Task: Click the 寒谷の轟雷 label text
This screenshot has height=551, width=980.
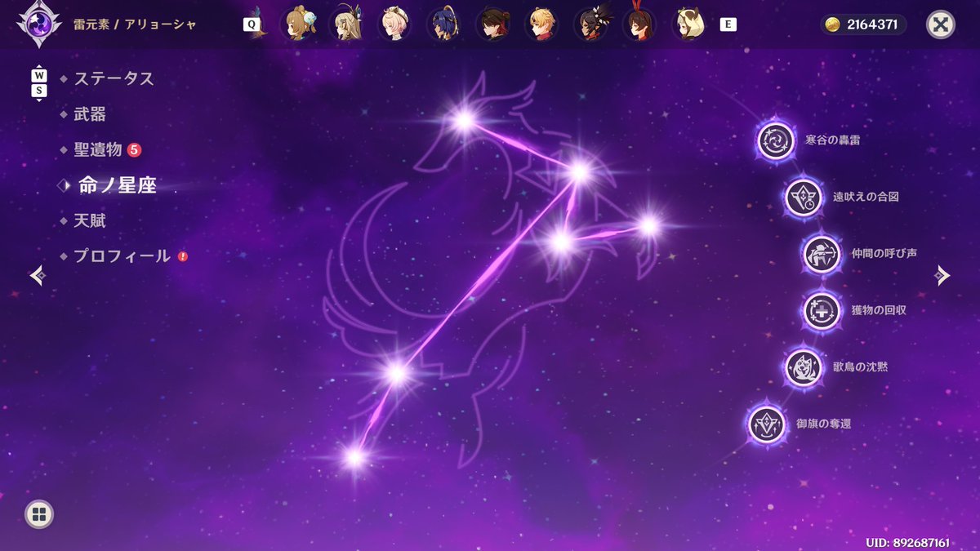Action: 832,140
